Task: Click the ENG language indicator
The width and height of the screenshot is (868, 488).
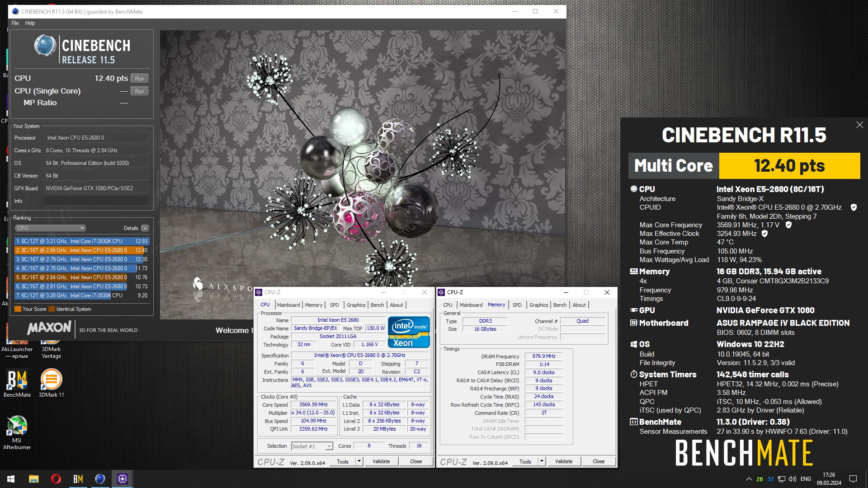Action: point(806,479)
